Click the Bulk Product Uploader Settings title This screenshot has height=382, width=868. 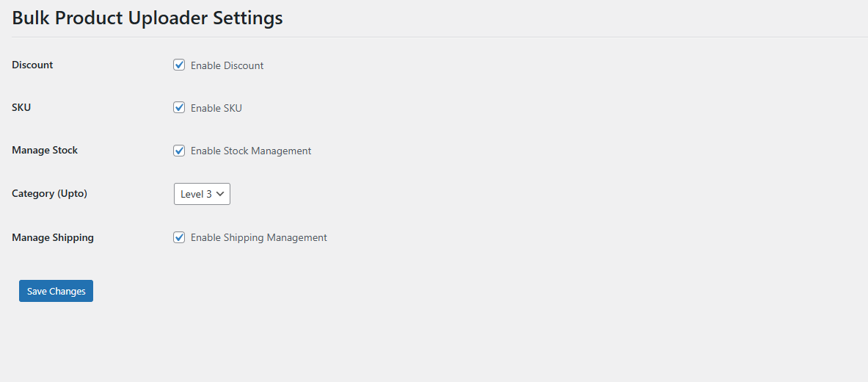pyautogui.click(x=147, y=18)
